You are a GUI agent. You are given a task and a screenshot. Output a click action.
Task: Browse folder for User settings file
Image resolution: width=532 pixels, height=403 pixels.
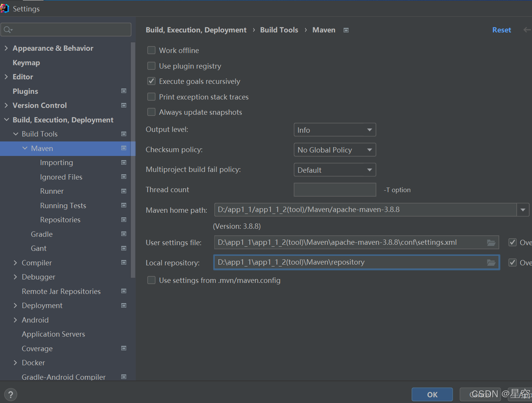pos(491,242)
